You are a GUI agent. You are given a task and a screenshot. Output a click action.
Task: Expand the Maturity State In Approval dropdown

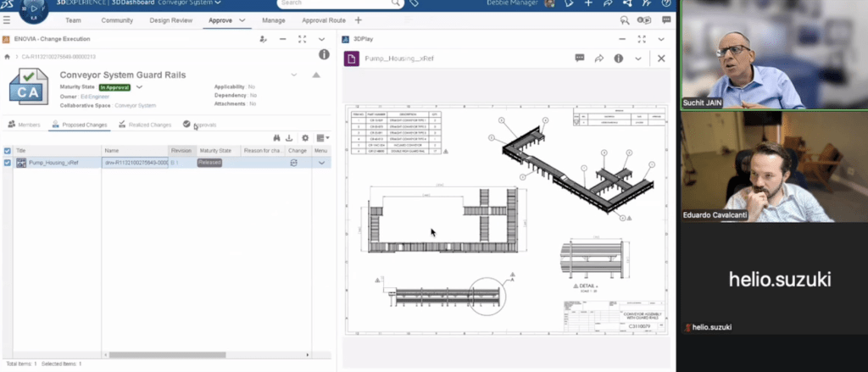click(140, 86)
